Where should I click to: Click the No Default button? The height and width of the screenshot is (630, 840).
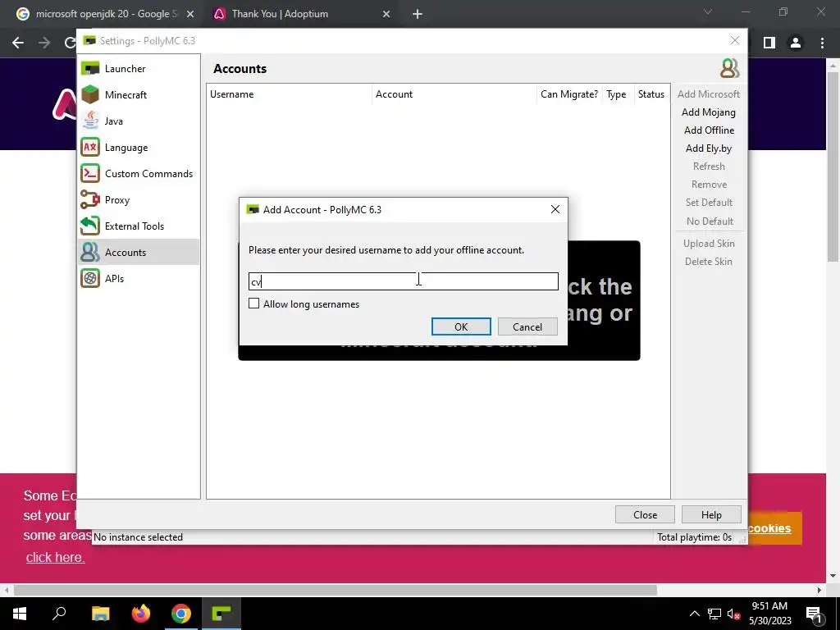tap(708, 221)
